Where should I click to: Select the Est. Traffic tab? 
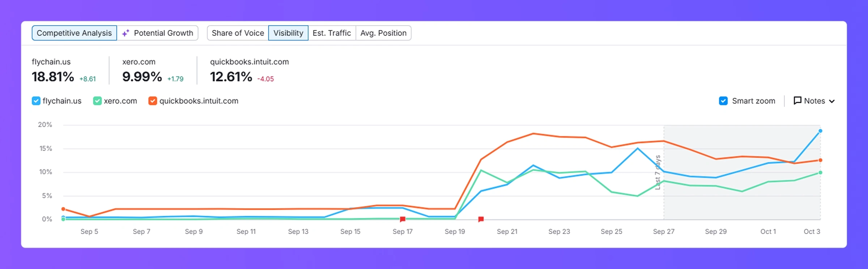pyautogui.click(x=332, y=33)
